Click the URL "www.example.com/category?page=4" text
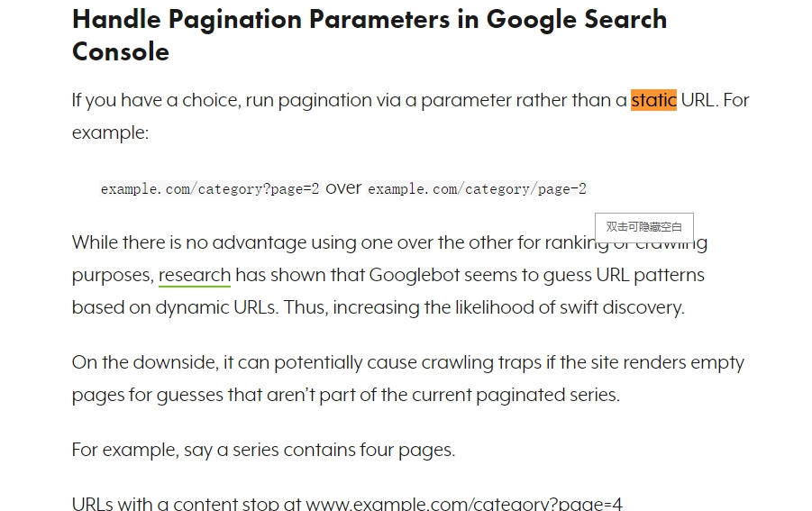The image size is (812, 511). (464, 503)
